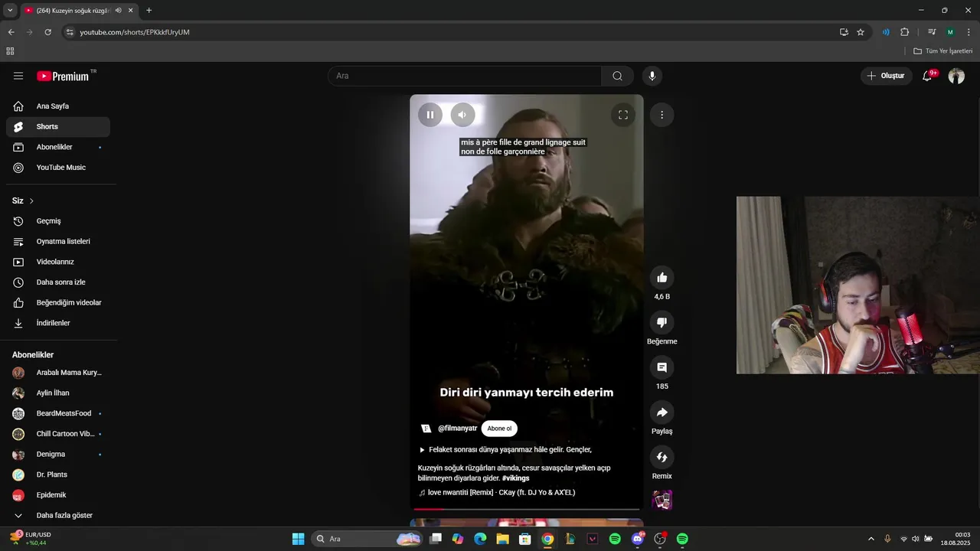Start voice search with microphone
The width and height of the screenshot is (980, 551).
coord(652,76)
